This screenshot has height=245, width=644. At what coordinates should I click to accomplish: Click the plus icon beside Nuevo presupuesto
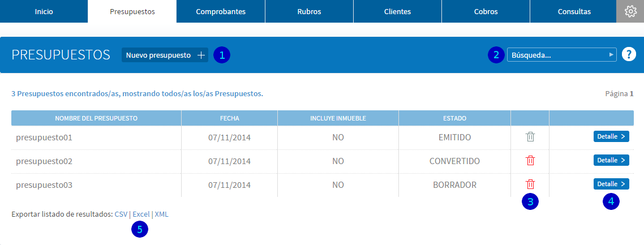201,55
